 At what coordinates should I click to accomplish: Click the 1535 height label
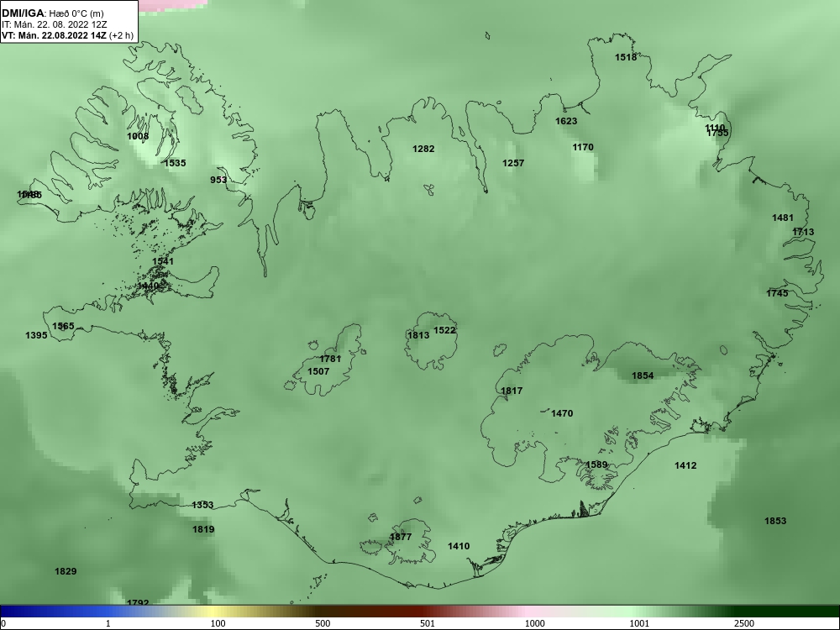[175, 163]
